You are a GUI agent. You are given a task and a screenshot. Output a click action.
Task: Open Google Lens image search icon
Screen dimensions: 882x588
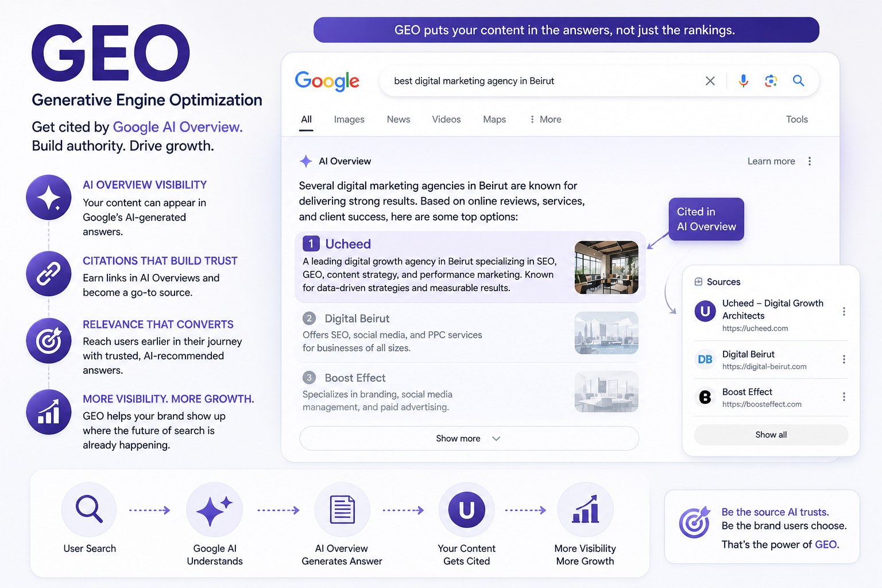point(771,81)
